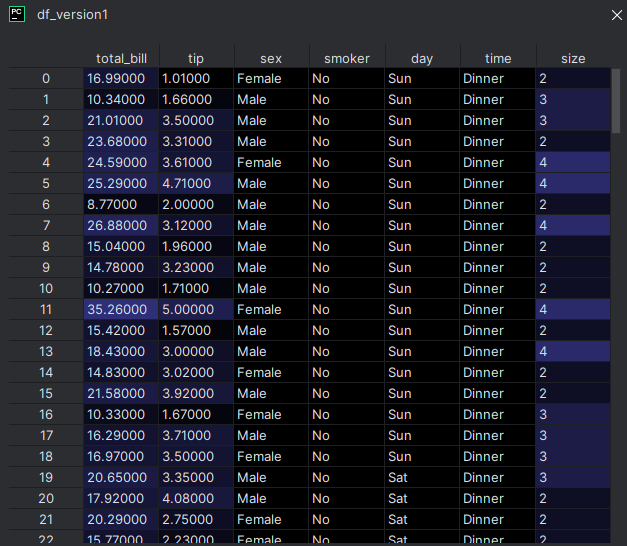Click Dinner cell in row 2
Image resolution: width=627 pixels, height=546 pixels.
click(498, 120)
